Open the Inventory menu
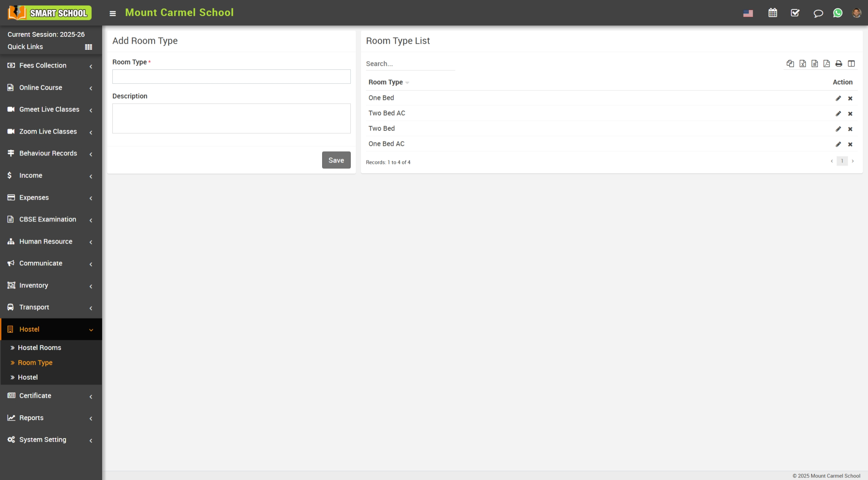The width and height of the screenshot is (868, 480). pos(51,286)
